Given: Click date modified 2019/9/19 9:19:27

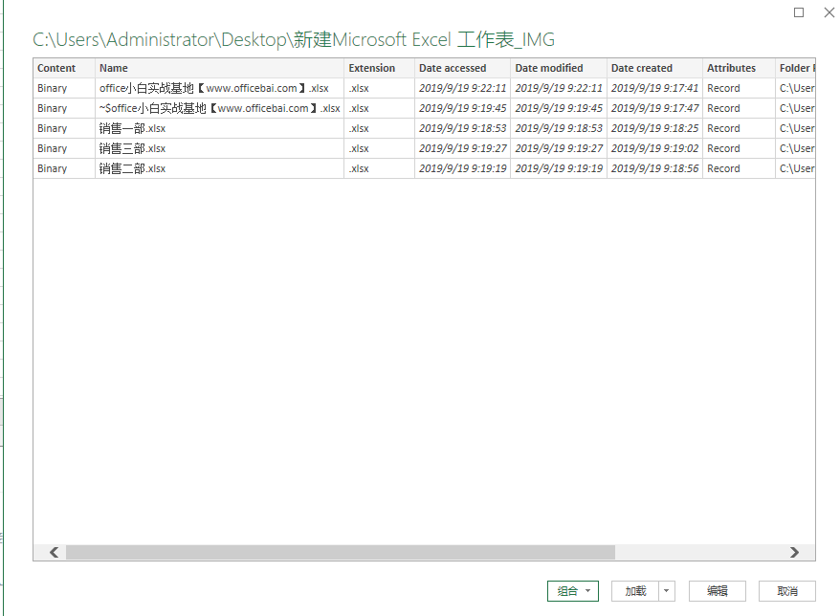Looking at the screenshot, I should coord(559,148).
